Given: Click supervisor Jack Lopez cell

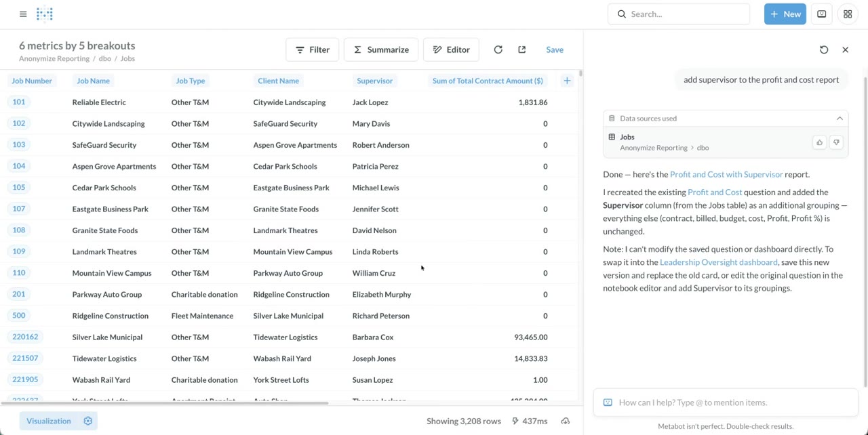Looking at the screenshot, I should pyautogui.click(x=370, y=102).
